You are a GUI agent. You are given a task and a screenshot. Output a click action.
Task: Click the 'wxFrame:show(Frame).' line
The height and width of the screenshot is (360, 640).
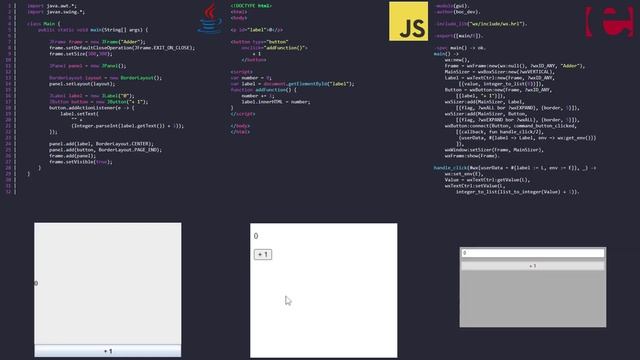pyautogui.click(x=472, y=156)
